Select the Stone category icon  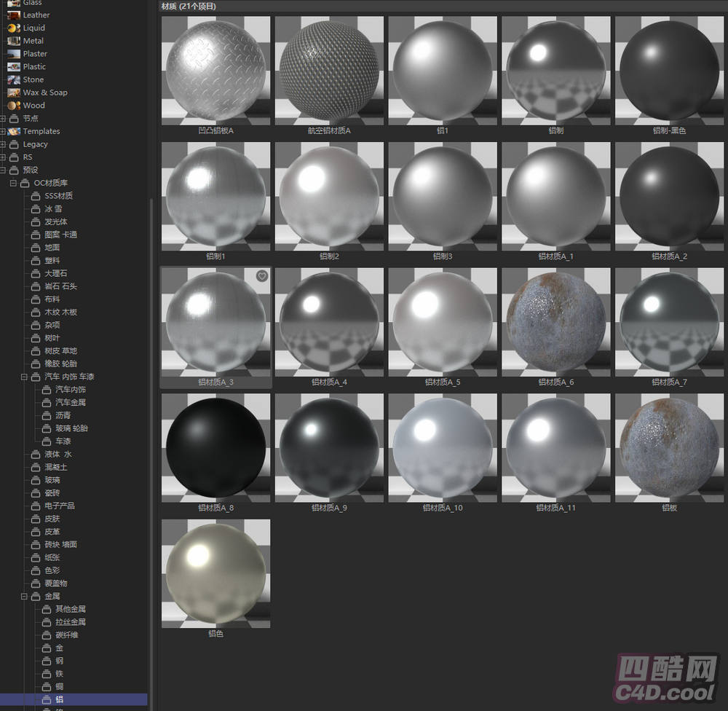click(x=14, y=79)
